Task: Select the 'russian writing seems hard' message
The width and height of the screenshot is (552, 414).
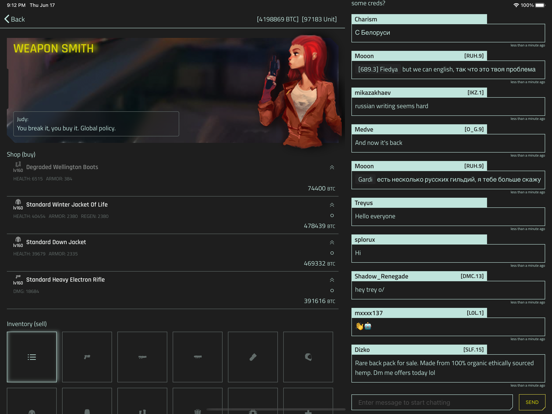Action: [448, 106]
